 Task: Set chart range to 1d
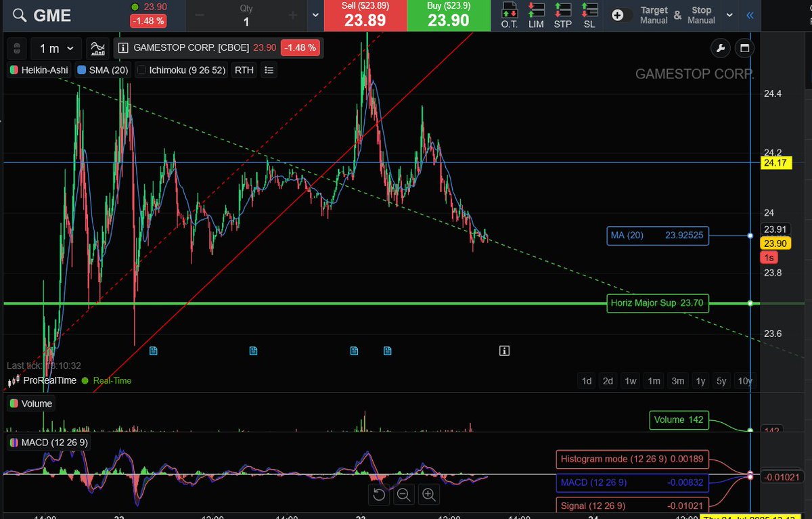587,381
